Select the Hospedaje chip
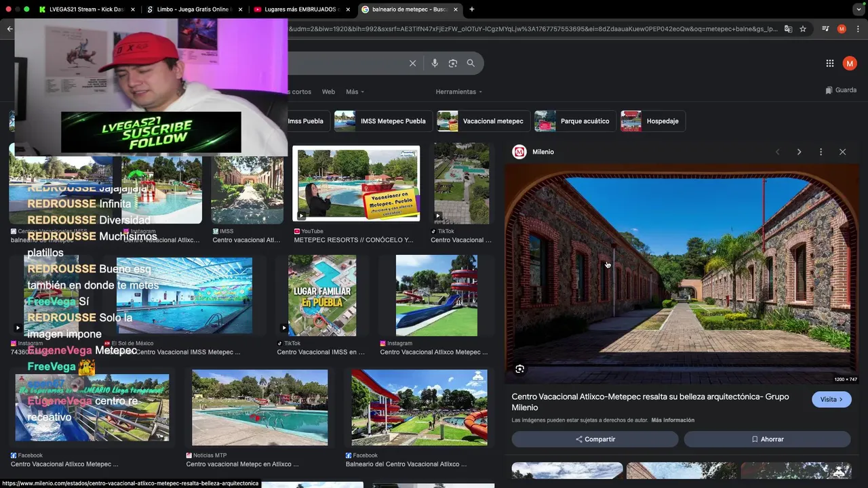 pyautogui.click(x=652, y=121)
